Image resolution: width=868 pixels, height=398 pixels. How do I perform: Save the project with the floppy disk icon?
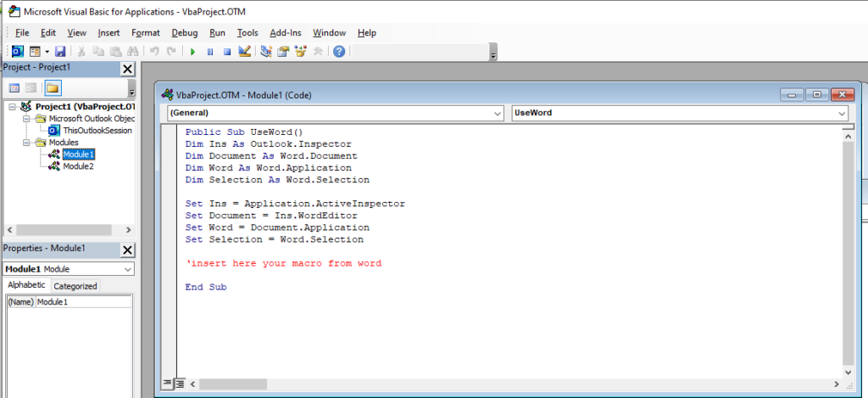pos(60,52)
